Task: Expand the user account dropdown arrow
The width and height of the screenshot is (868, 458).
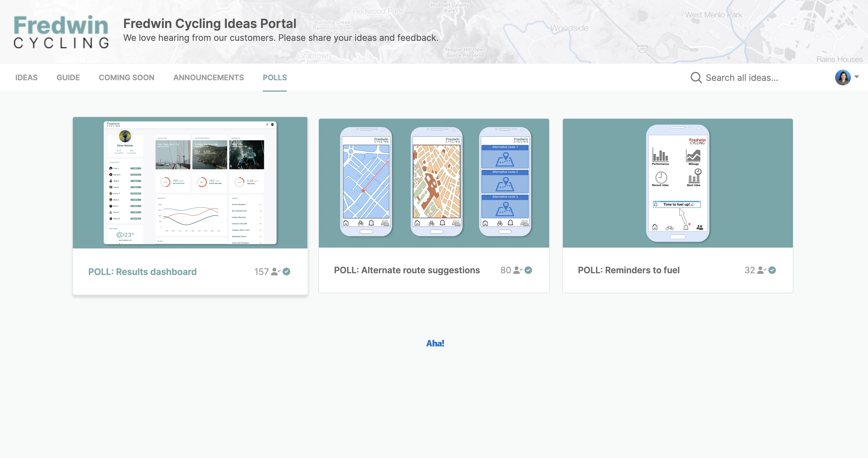Action: tap(857, 77)
